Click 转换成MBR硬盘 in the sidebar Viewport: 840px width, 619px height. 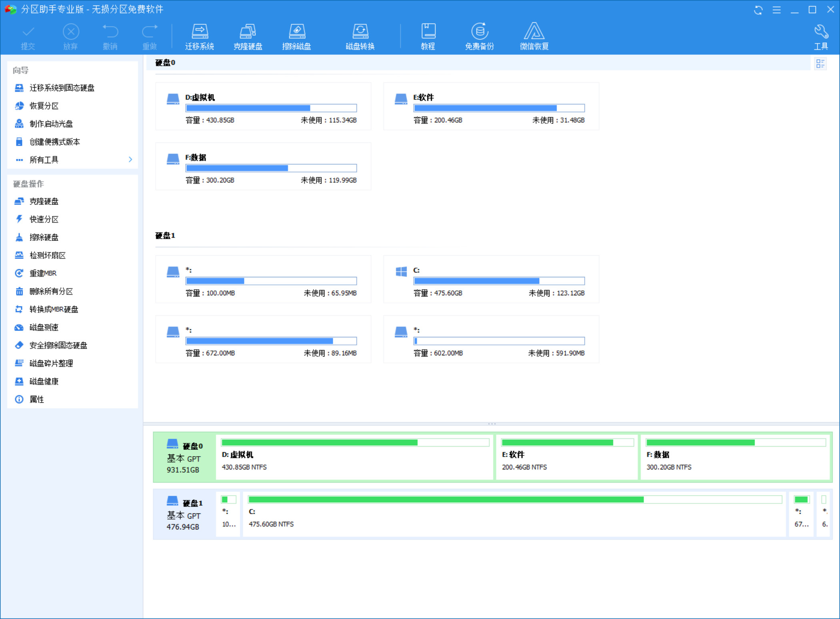(x=54, y=309)
